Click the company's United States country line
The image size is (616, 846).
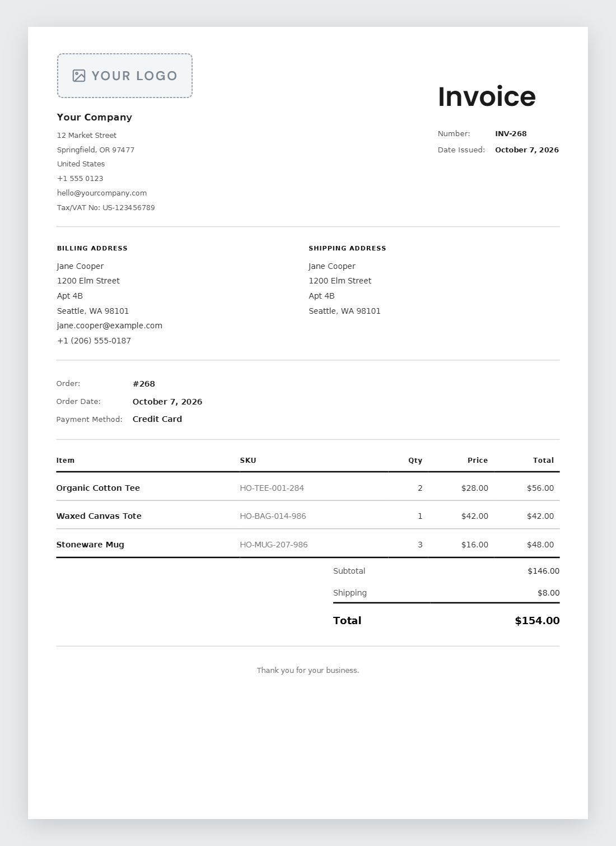pyautogui.click(x=81, y=164)
